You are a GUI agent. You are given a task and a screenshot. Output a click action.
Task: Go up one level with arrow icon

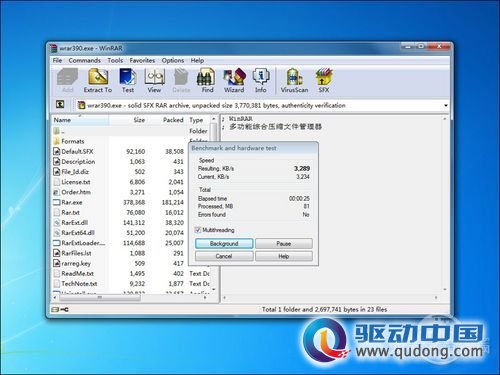click(x=60, y=105)
